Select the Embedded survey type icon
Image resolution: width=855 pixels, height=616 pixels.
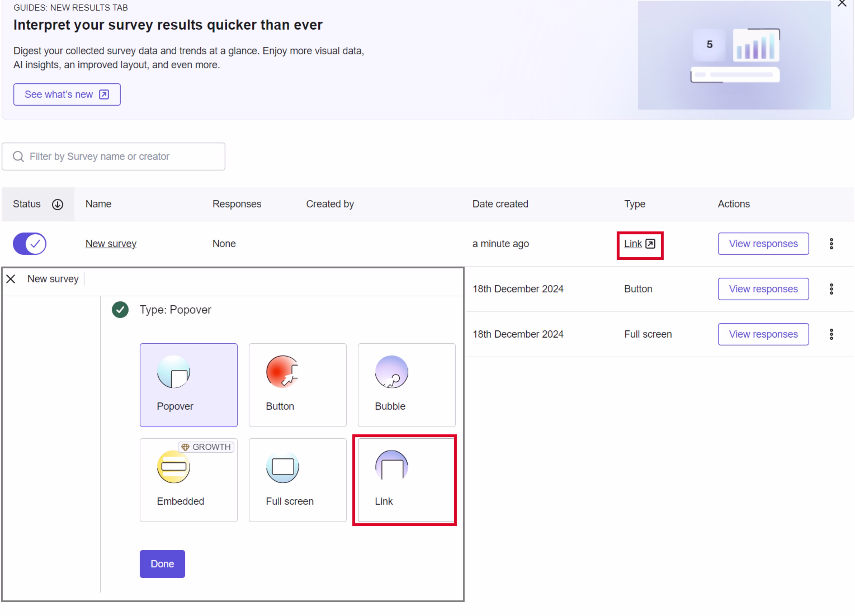point(173,466)
